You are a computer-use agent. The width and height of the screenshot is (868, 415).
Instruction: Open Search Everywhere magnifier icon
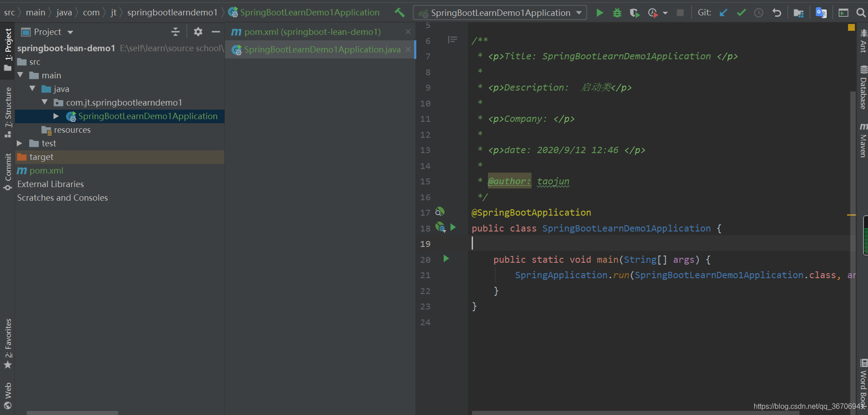[860, 13]
